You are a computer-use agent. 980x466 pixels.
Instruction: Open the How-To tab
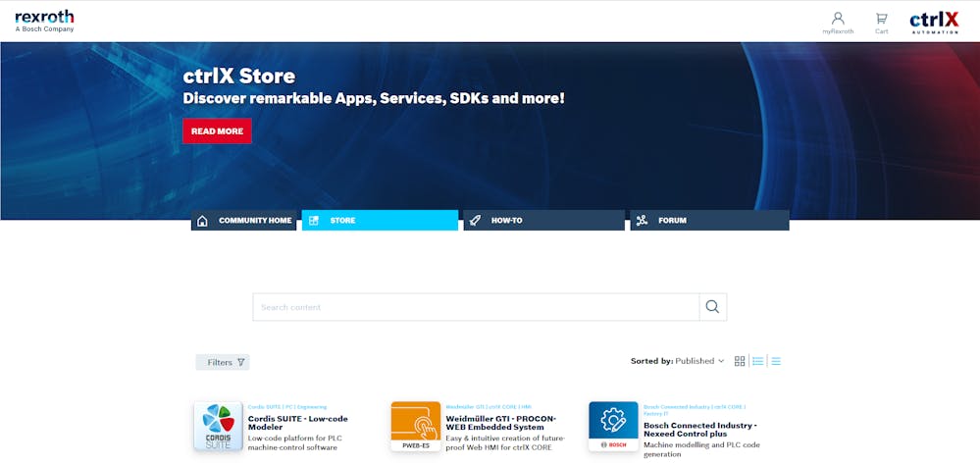coord(543,221)
